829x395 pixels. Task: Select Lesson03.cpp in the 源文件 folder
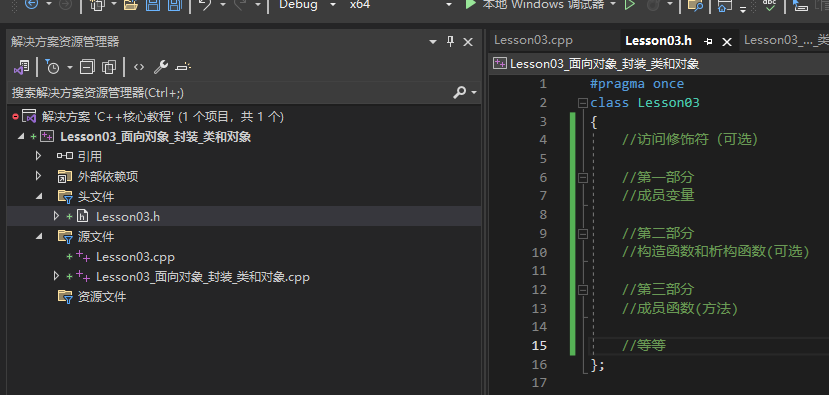click(135, 257)
